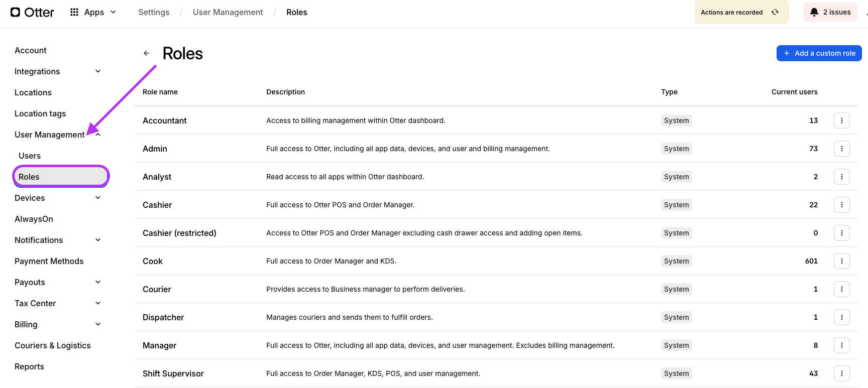The image size is (868, 388).
Task: Click the Actions are recorded badge
Action: 741,12
